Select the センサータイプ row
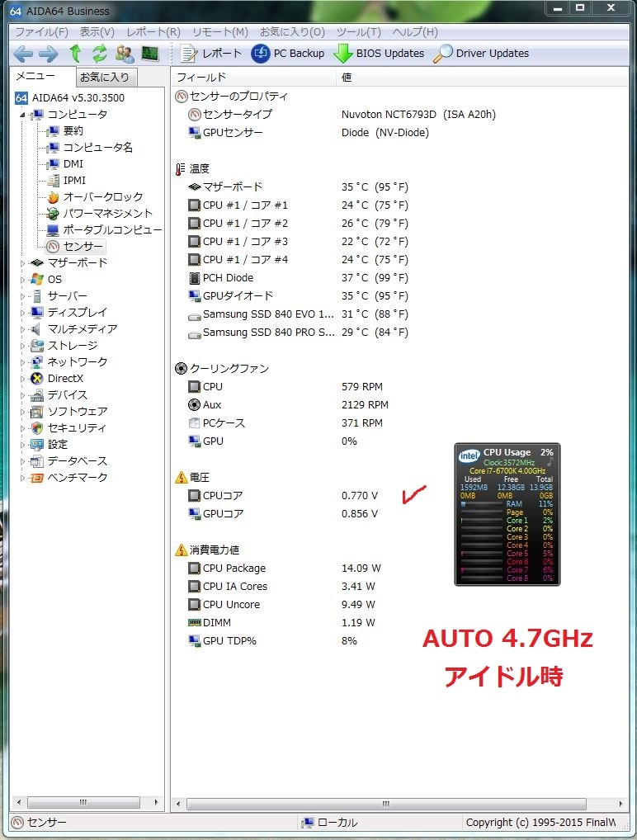The width and height of the screenshot is (637, 840). [342, 114]
